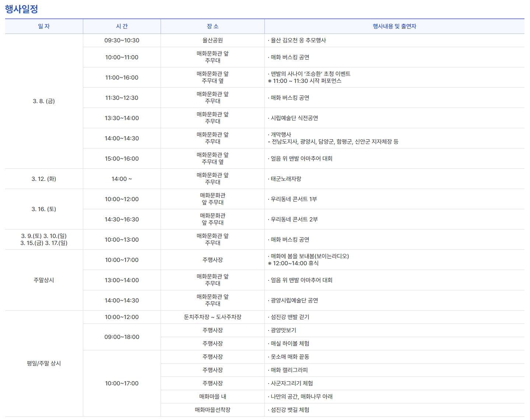Click the 14:30~16:30 time cell
530x420 pixels.
tap(122, 219)
